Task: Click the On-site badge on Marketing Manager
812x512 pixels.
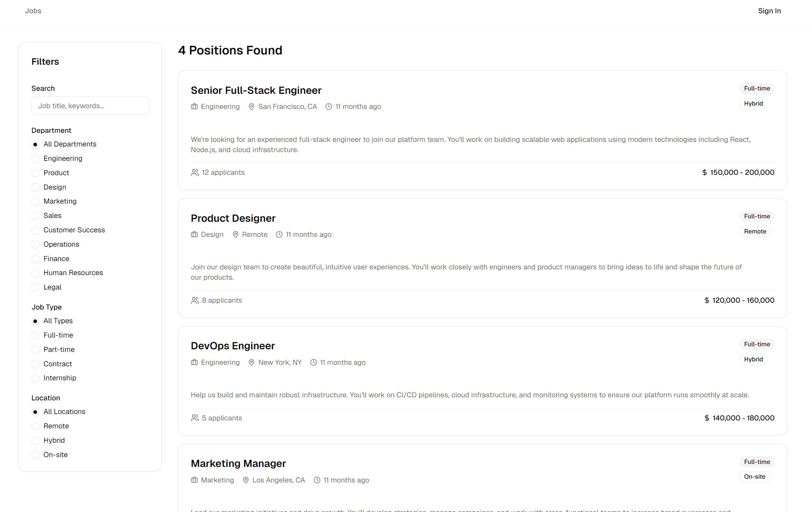Action: point(754,477)
